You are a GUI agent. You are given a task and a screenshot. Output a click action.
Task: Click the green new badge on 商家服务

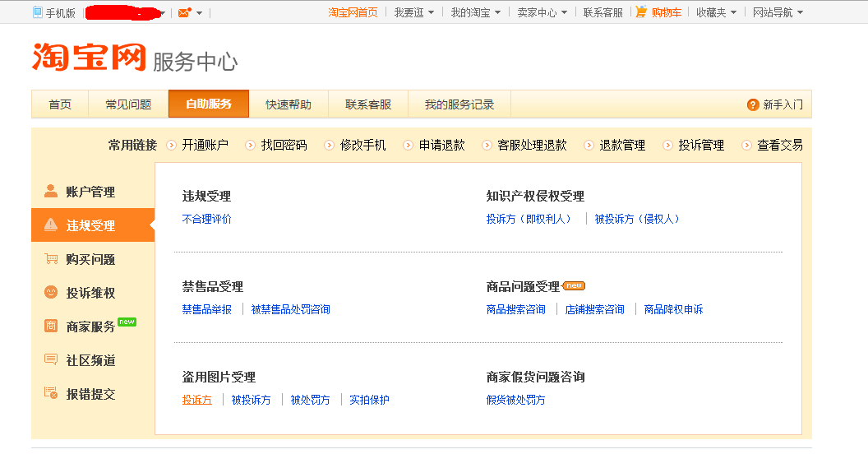pyautogui.click(x=127, y=322)
